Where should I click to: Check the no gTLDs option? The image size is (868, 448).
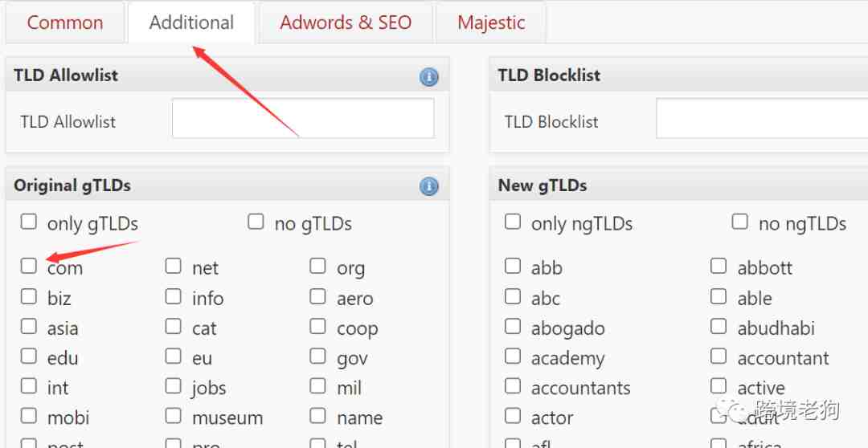click(256, 222)
